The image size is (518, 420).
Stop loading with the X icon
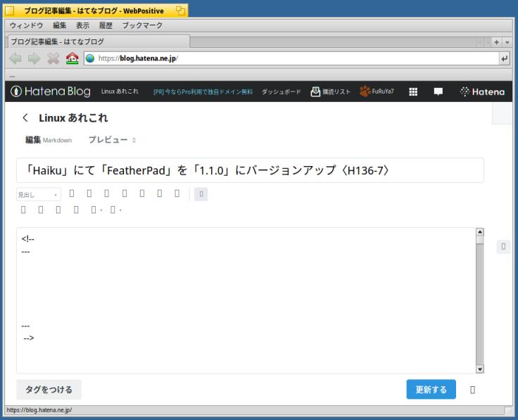pos(53,59)
